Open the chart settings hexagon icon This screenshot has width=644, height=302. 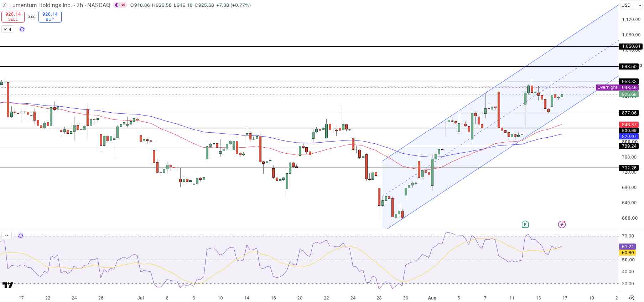click(632, 298)
